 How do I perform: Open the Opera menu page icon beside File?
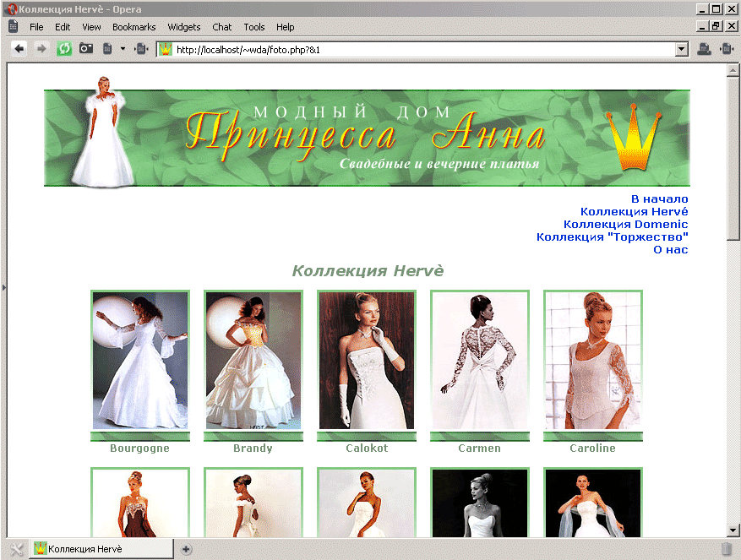(x=14, y=26)
